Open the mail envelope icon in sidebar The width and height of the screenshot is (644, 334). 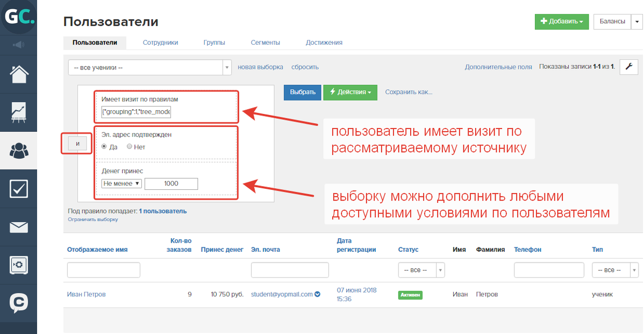tap(19, 227)
